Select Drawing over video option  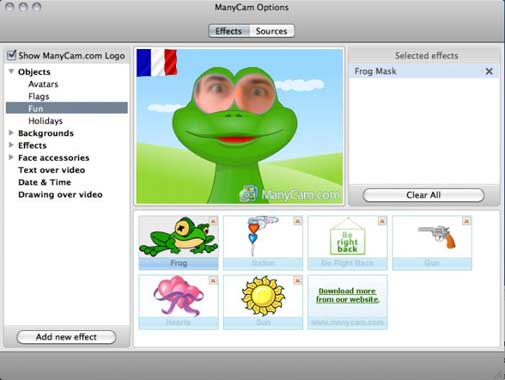point(60,194)
